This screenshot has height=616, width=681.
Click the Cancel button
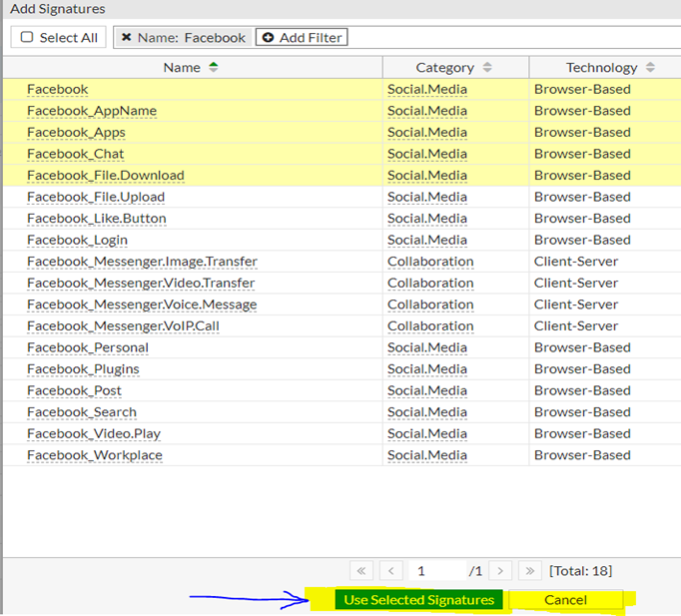565,599
